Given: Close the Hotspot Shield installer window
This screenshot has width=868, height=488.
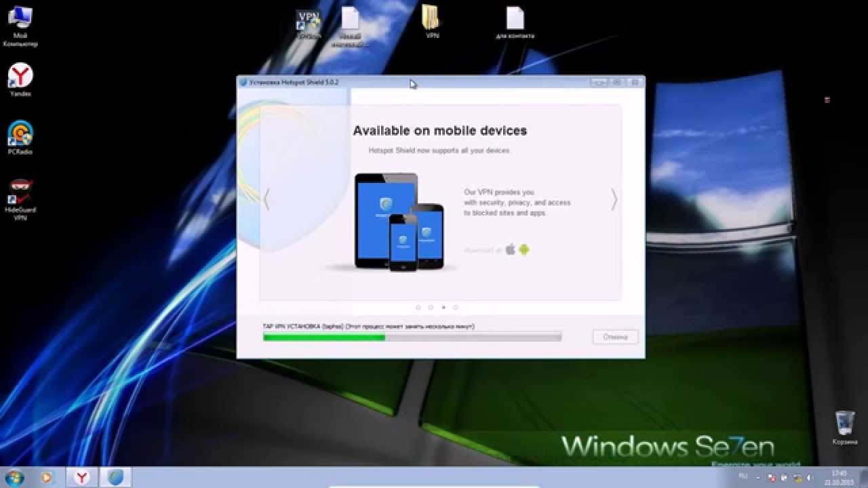Looking at the screenshot, I should click(635, 82).
